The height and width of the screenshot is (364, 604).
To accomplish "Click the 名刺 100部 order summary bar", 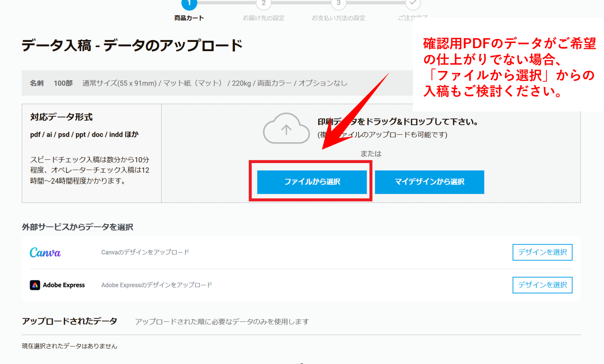I will (x=189, y=83).
